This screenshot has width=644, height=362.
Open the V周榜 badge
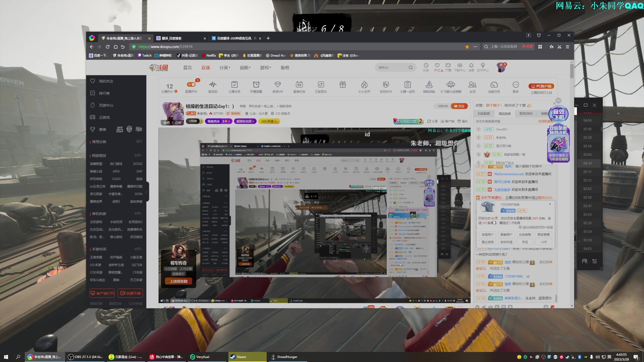click(194, 121)
